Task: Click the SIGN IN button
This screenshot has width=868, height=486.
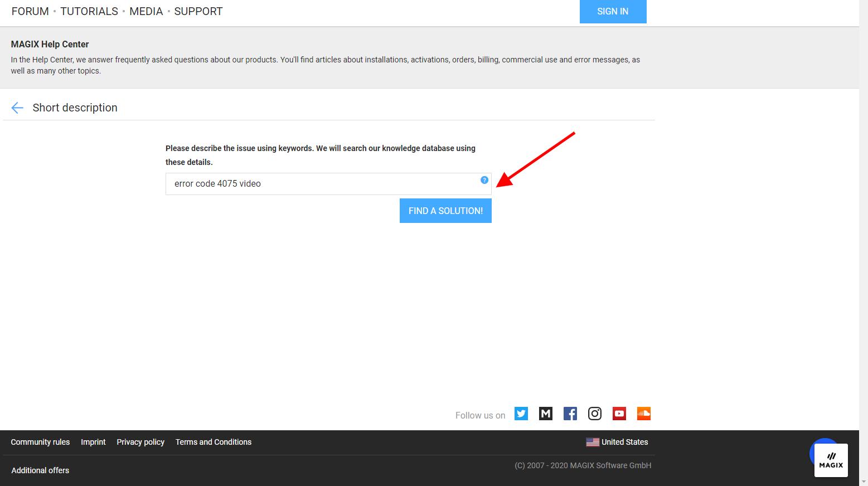Action: [x=613, y=11]
